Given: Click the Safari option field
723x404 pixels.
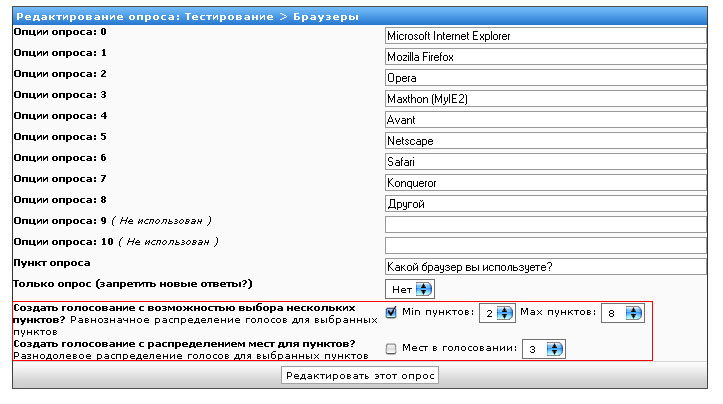Looking at the screenshot, I should (x=546, y=161).
